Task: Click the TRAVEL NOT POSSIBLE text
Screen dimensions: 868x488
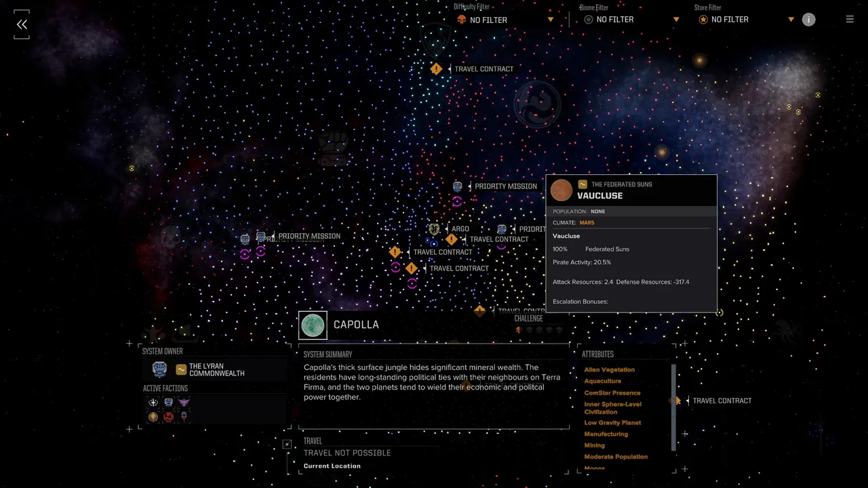Action: tap(347, 453)
